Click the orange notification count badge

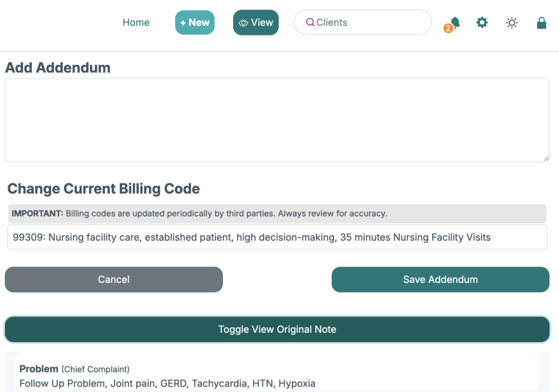coord(449,29)
